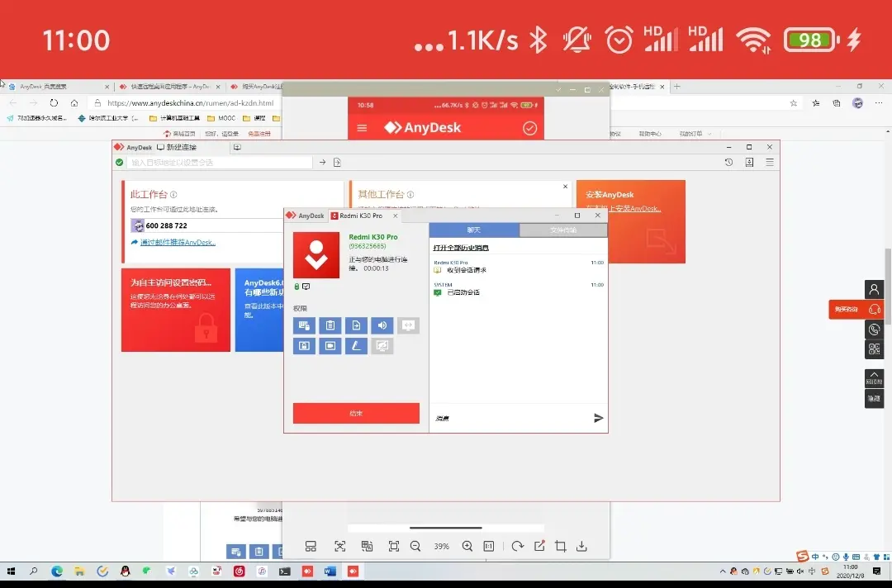Switch to the file transfer tab

tap(563, 230)
